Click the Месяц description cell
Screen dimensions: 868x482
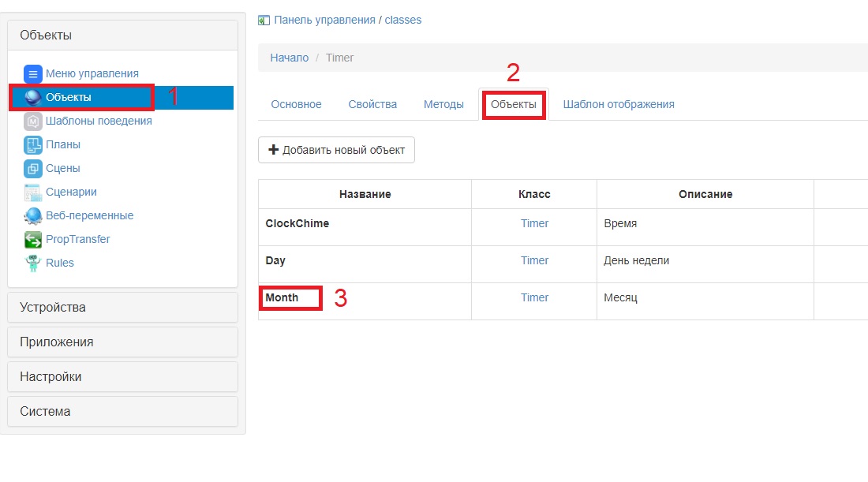pyautogui.click(x=705, y=301)
